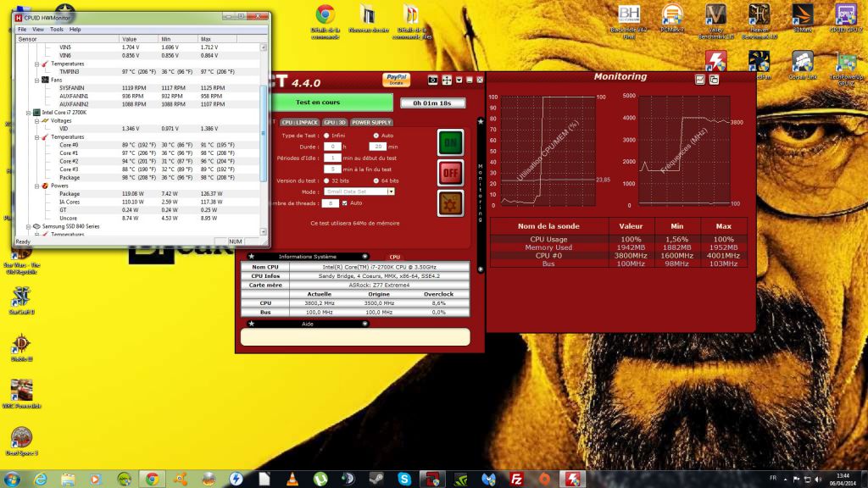The image size is (868, 488).
Task: Open Skype from the taskbar
Action: (404, 480)
